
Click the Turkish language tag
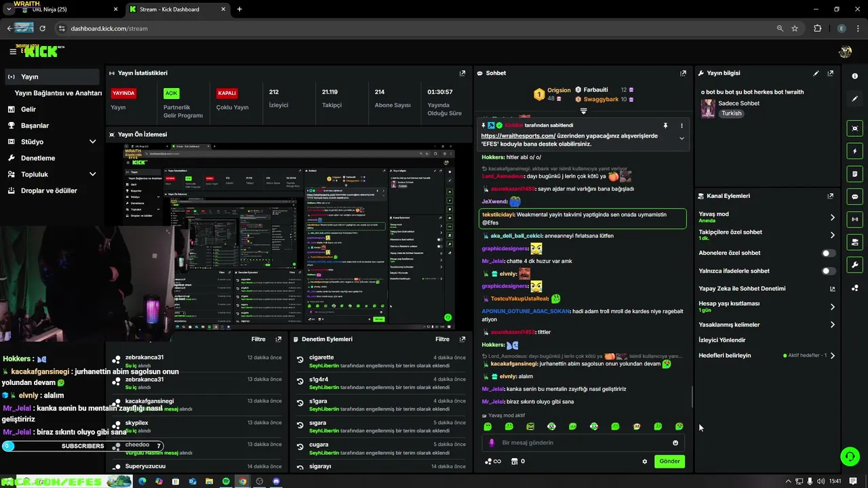pos(732,113)
